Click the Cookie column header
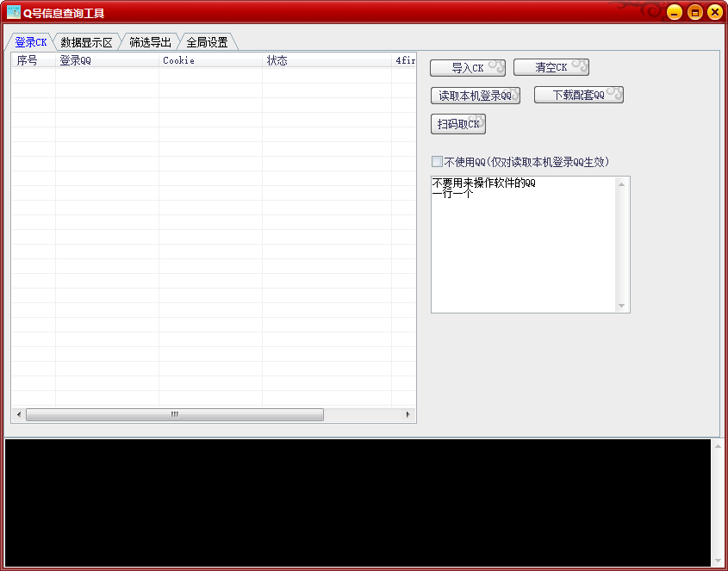This screenshot has width=728, height=571. pyautogui.click(x=211, y=60)
